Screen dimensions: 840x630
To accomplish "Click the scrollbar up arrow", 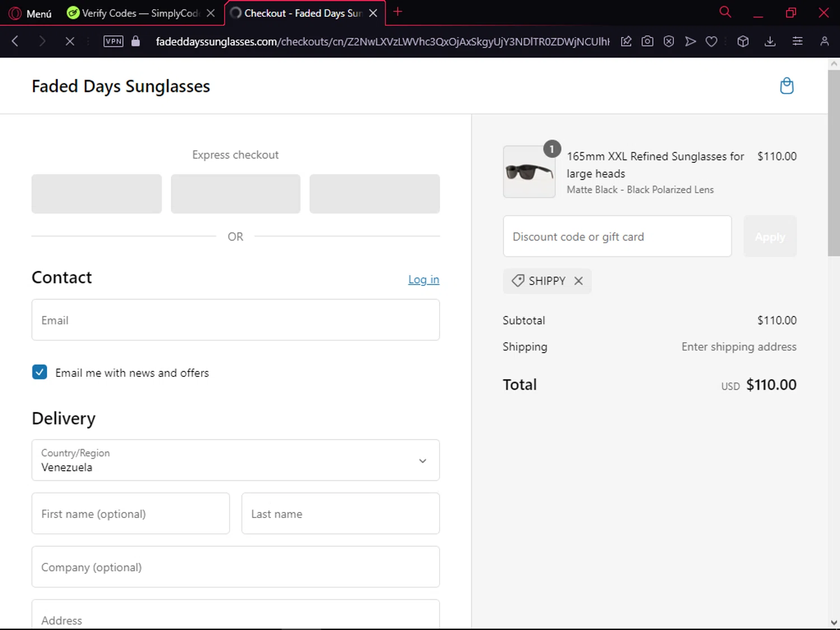I will (x=834, y=64).
